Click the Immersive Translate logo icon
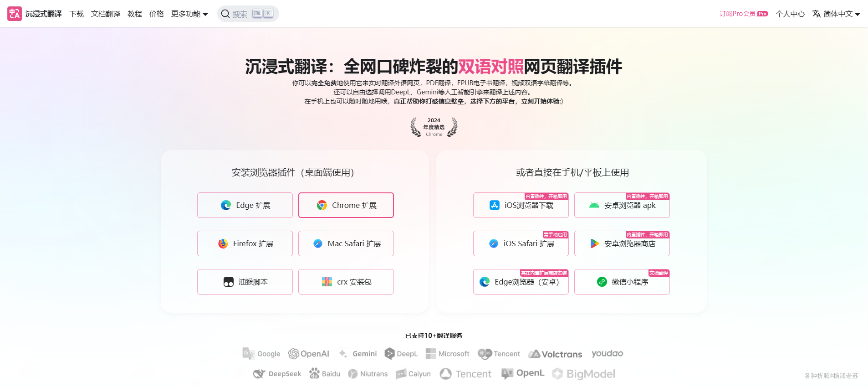 (14, 13)
